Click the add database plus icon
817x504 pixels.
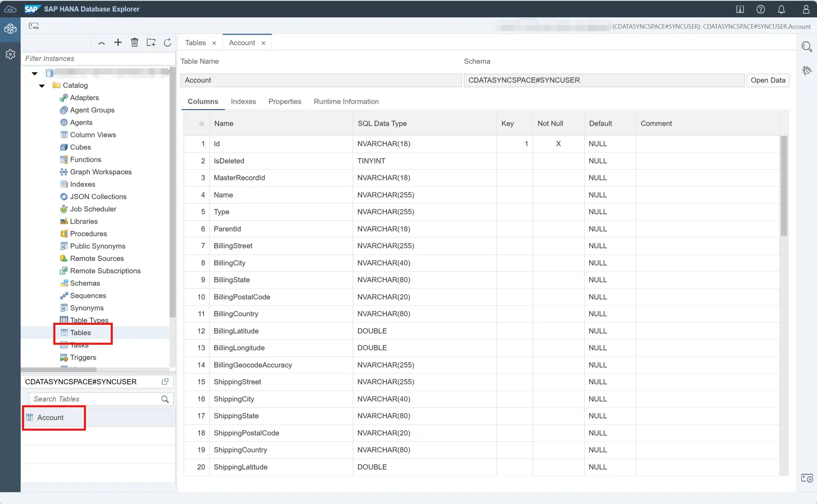click(x=118, y=42)
